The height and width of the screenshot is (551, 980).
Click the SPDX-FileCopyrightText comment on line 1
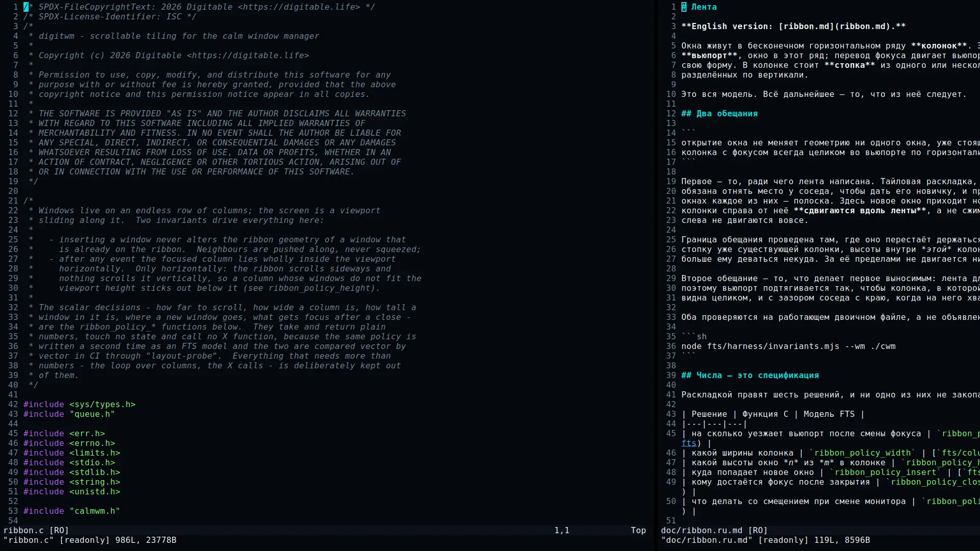199,7
